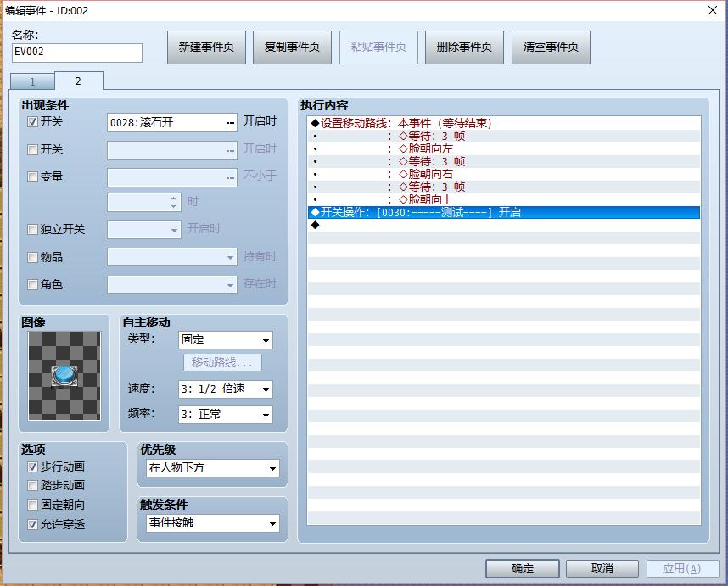Toggle the 步行动画 option checkbox
Viewport: 728px width, 586px height.
(32, 466)
